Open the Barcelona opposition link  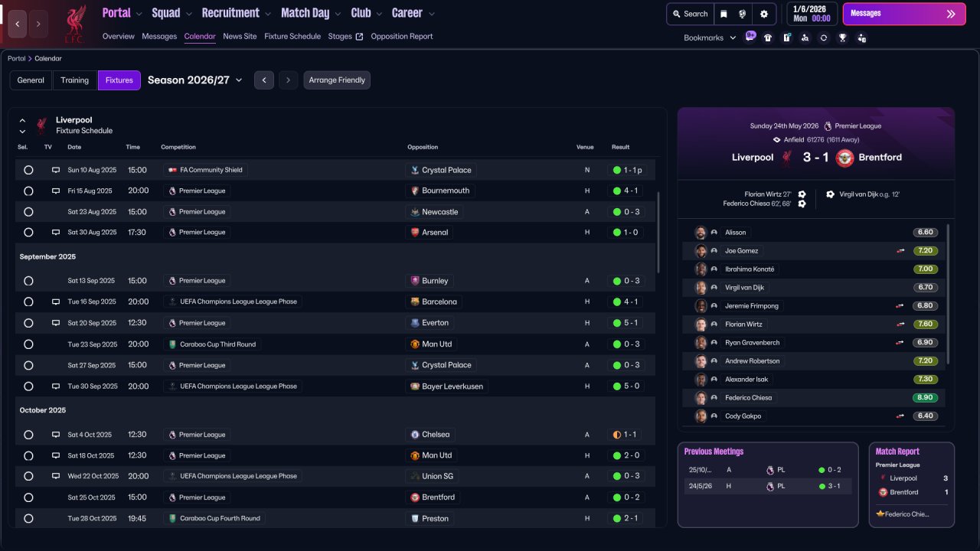[433, 302]
